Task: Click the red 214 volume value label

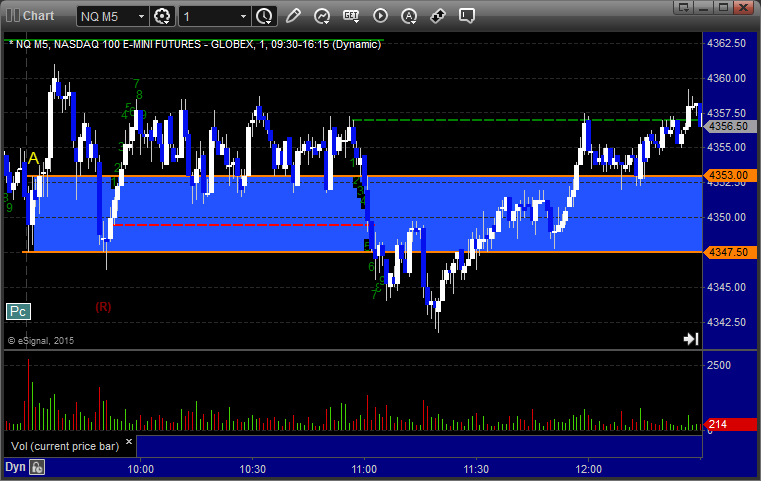Action: [729, 424]
